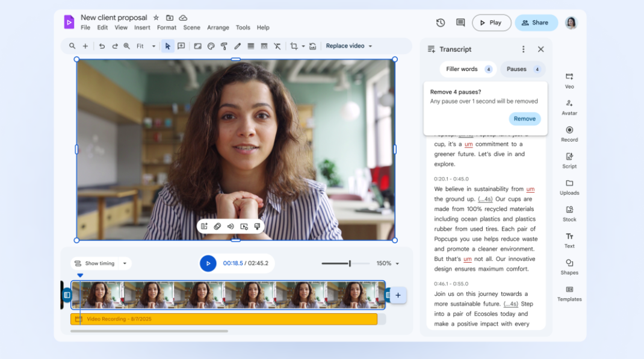Open border weight lines icon
The image size is (644, 359).
coord(251,46)
